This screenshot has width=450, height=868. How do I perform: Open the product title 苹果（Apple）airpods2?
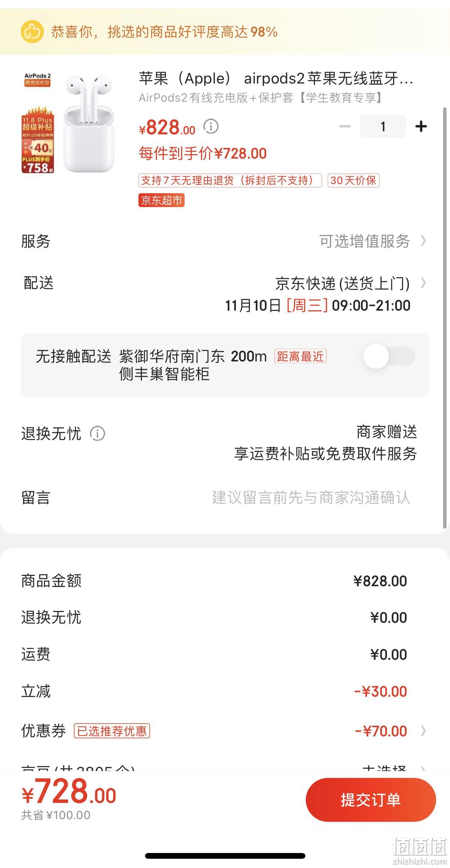click(x=276, y=79)
